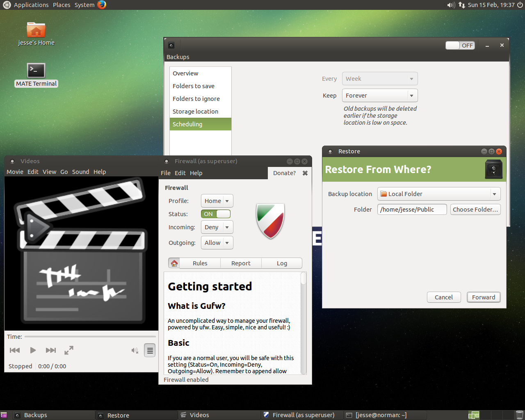Open the Keep Forever dropdown in Backups
Viewport: 525px width, 420px height.
[380, 96]
